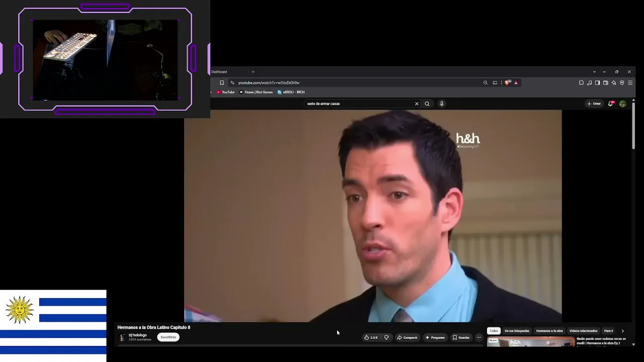Click the Preguntar button
Image resolution: width=644 pixels, height=362 pixels.
pyautogui.click(x=435, y=337)
